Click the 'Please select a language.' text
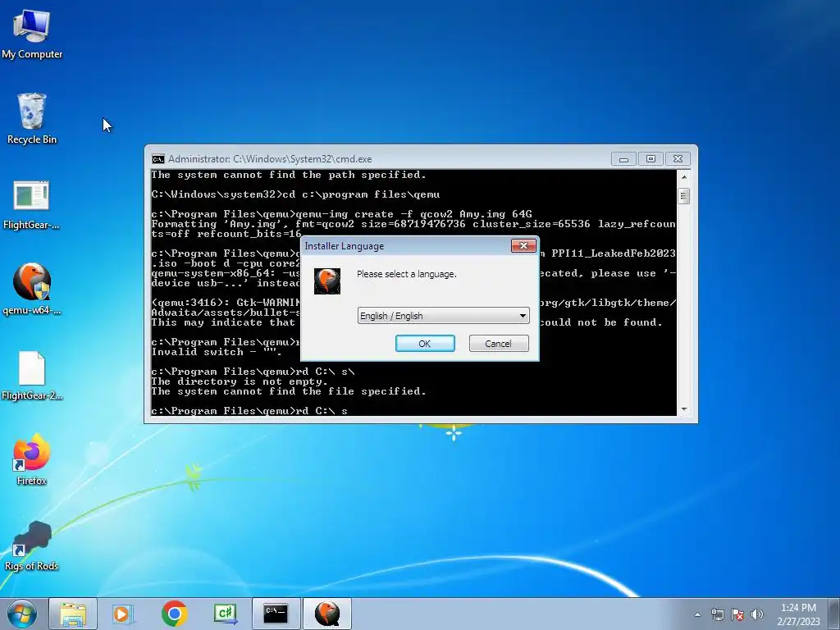Viewport: 840px width, 630px height. (x=407, y=274)
